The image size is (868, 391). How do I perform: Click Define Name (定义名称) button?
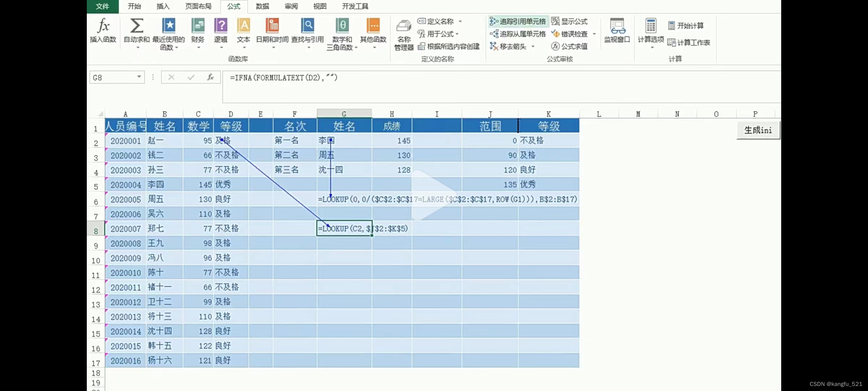pos(435,21)
